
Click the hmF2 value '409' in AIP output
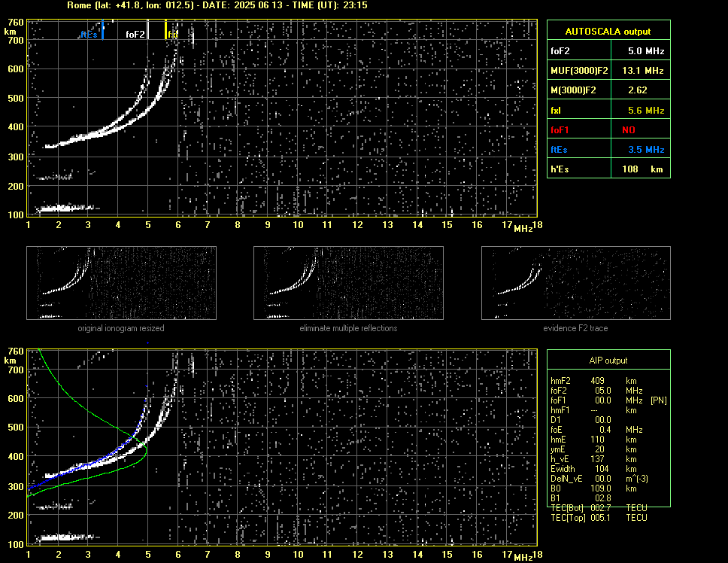click(598, 380)
